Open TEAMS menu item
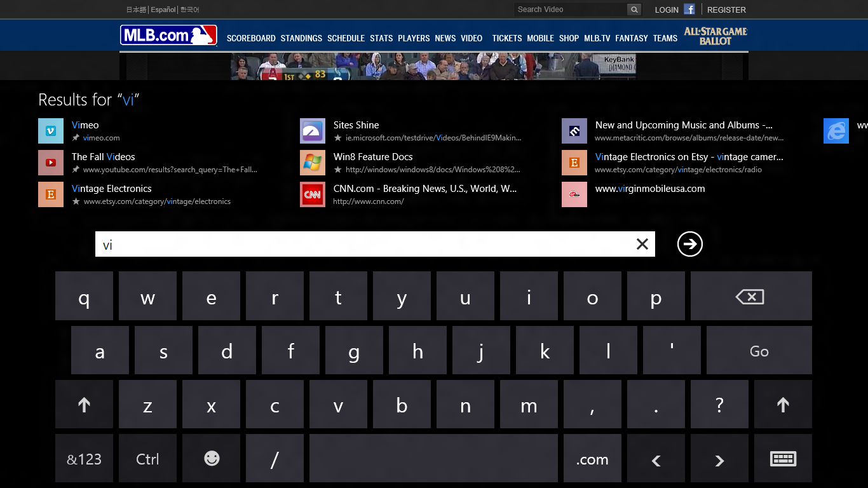Image resolution: width=868 pixels, height=488 pixels. click(x=665, y=38)
